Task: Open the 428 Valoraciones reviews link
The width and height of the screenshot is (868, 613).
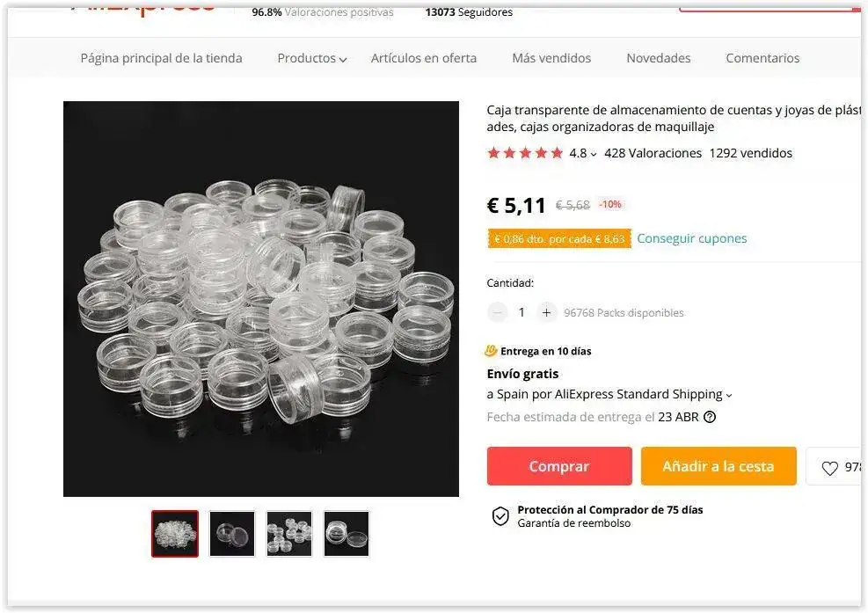Action: tap(653, 153)
